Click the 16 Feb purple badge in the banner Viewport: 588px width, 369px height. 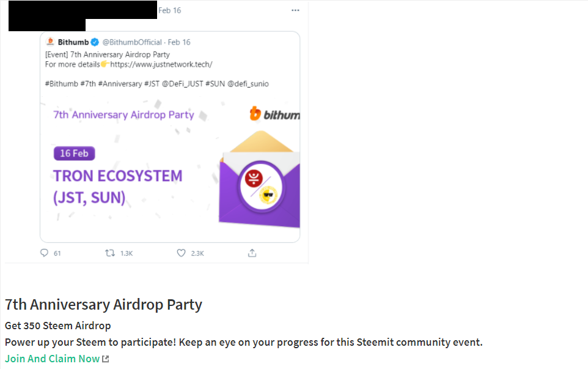pyautogui.click(x=74, y=153)
